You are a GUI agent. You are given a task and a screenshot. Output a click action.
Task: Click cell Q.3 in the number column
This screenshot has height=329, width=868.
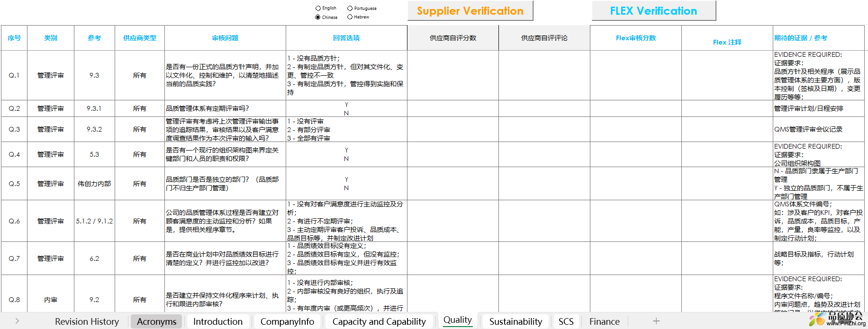coord(14,129)
